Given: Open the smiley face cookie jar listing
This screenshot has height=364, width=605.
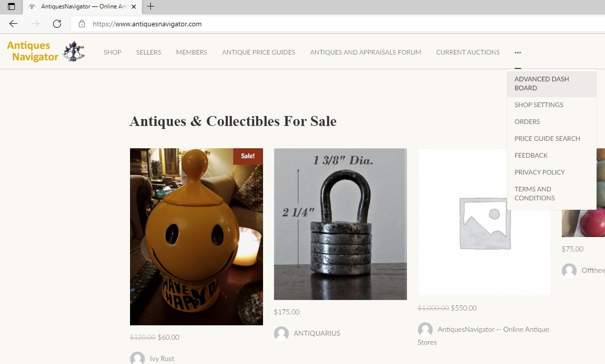Looking at the screenshot, I should click(x=197, y=237).
